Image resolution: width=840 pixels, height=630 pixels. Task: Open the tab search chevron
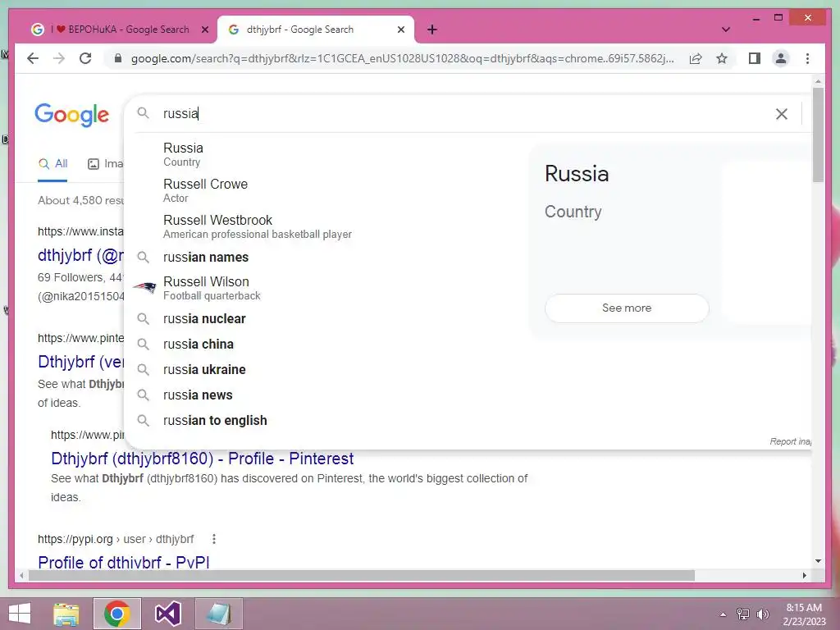725,30
